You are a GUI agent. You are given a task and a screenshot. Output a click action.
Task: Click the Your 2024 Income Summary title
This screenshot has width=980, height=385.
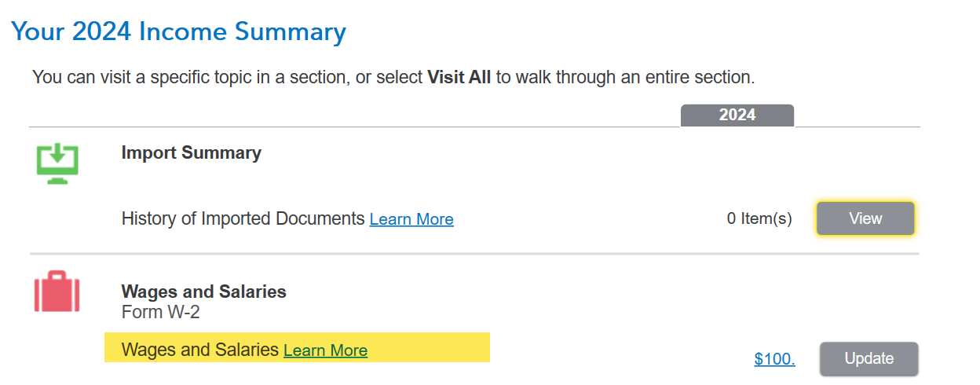pyautogui.click(x=178, y=32)
